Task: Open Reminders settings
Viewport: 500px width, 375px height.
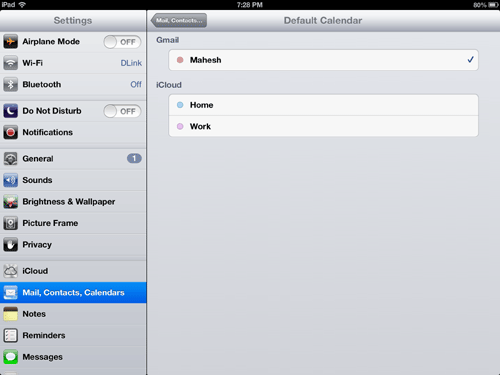Action: click(x=73, y=335)
